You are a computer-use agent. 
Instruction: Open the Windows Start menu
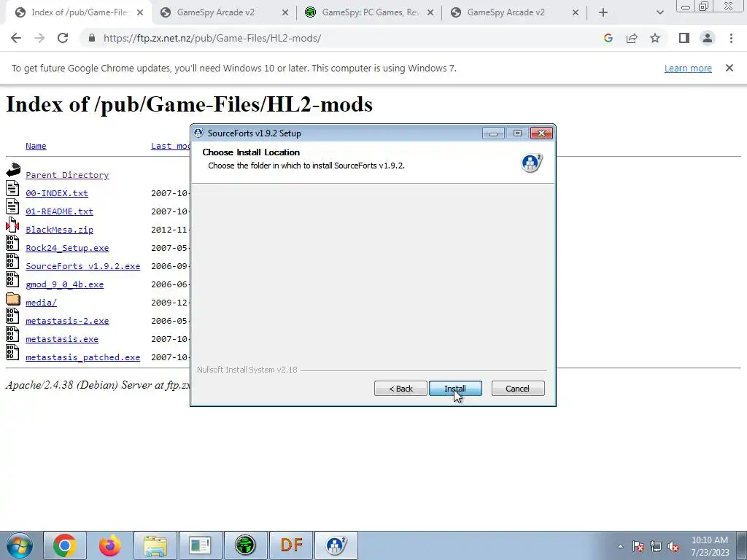click(20, 545)
